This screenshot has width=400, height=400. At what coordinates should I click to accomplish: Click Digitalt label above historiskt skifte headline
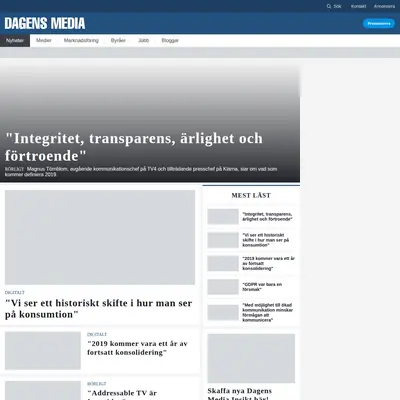tap(15, 293)
